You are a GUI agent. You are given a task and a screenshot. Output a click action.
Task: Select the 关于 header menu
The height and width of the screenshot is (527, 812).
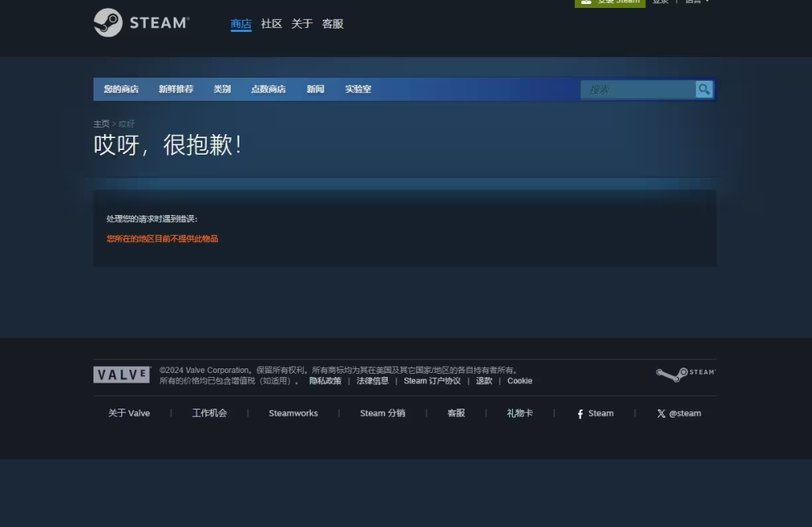click(302, 24)
